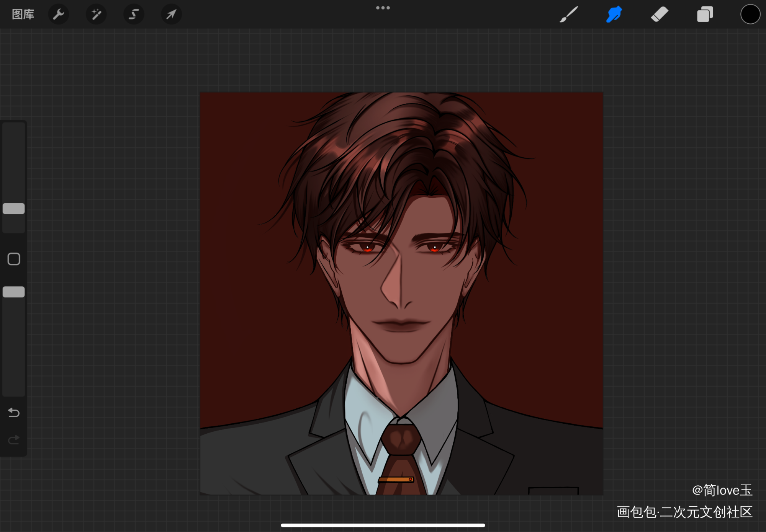
Task: Open the black active color swatch
Action: point(750,15)
